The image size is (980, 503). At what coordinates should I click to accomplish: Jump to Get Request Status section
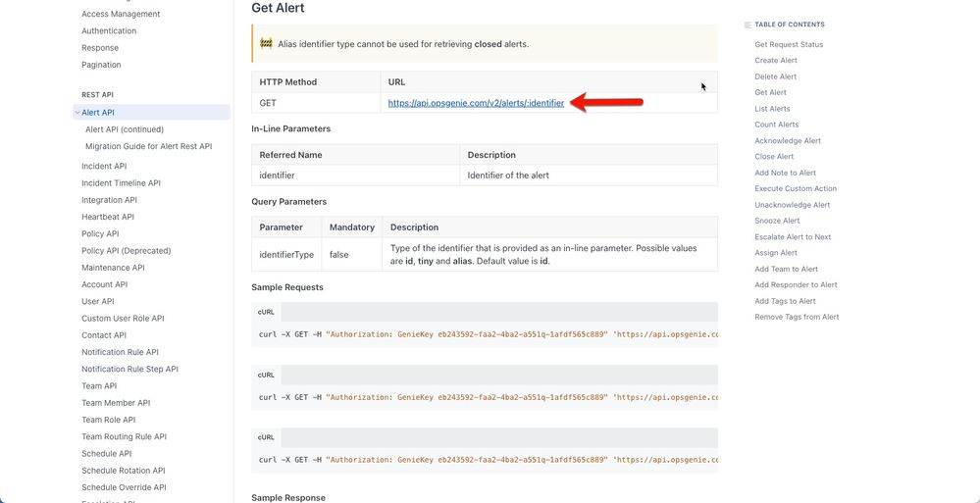click(x=789, y=44)
